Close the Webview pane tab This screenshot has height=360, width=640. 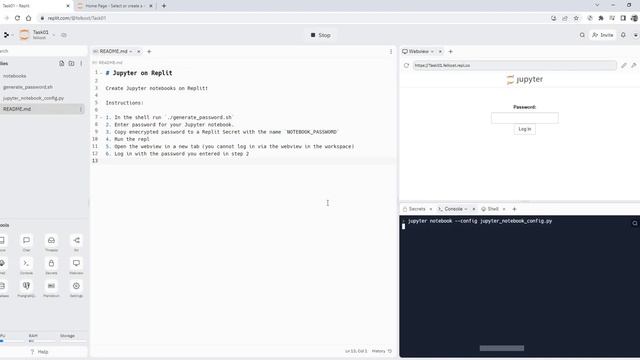tap(440, 51)
